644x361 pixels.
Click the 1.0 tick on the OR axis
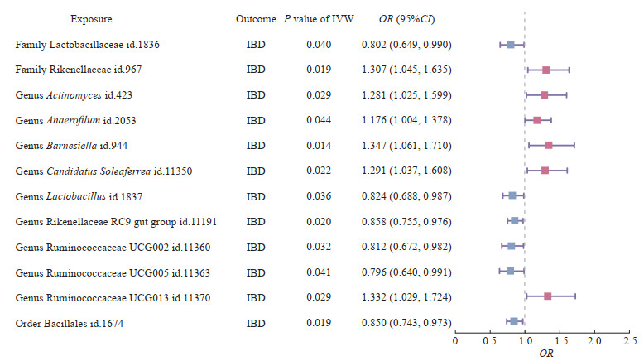(x=524, y=341)
